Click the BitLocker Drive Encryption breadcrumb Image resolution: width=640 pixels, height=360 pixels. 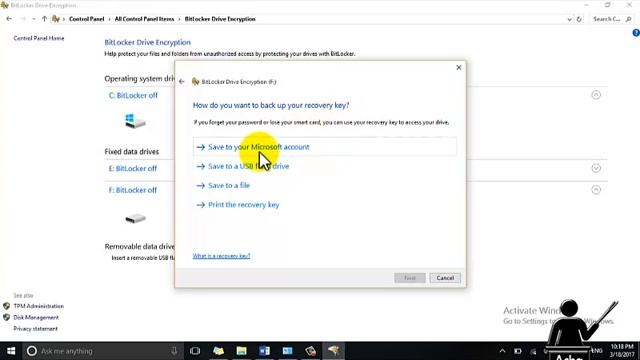[220, 19]
